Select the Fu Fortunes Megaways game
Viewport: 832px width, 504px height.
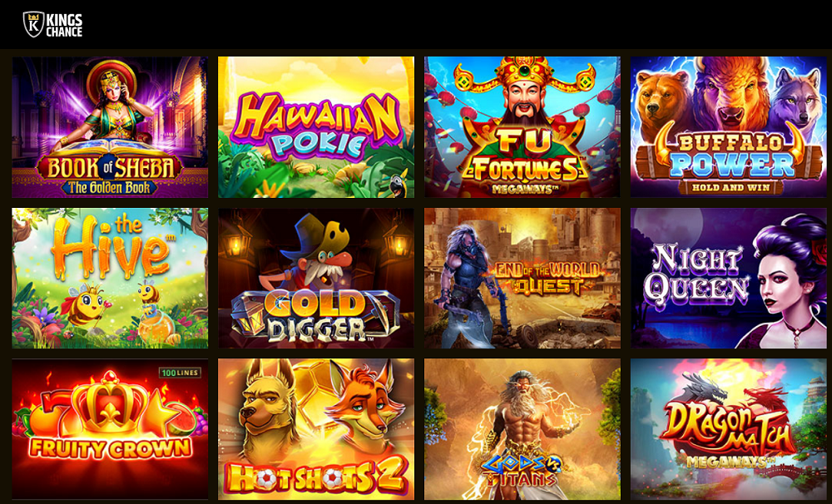[522, 126]
